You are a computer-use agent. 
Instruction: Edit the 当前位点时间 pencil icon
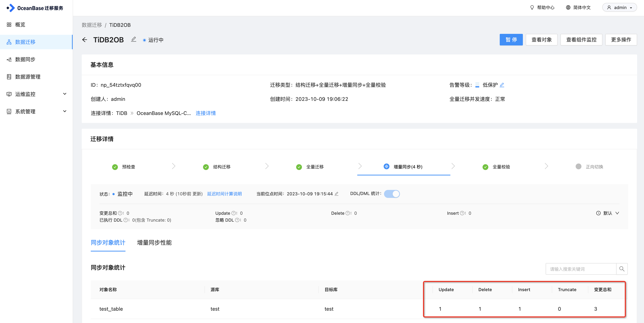[x=336, y=194]
